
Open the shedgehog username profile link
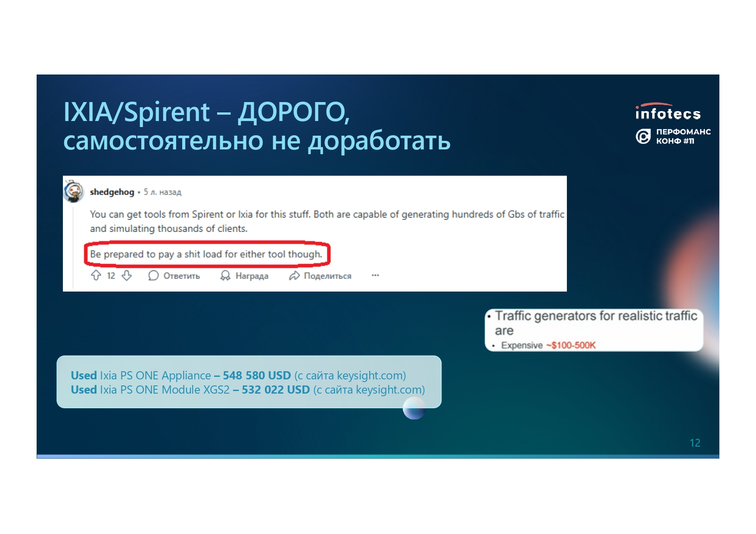tap(112, 192)
